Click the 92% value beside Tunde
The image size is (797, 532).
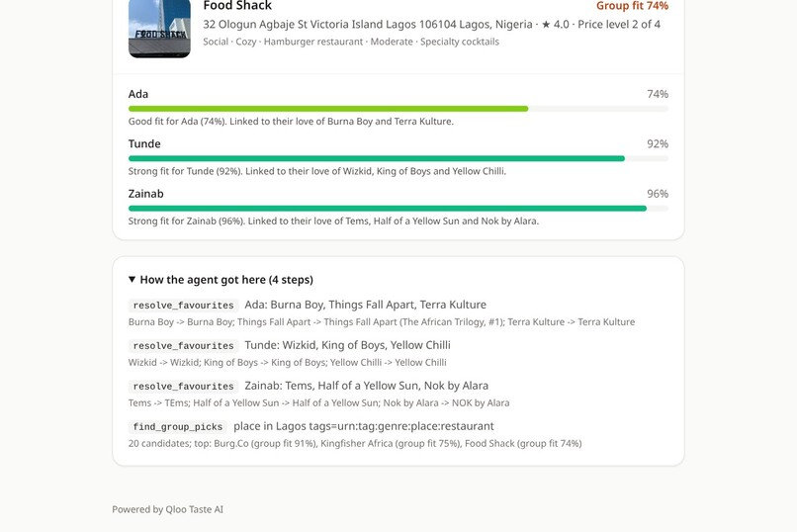(x=658, y=143)
